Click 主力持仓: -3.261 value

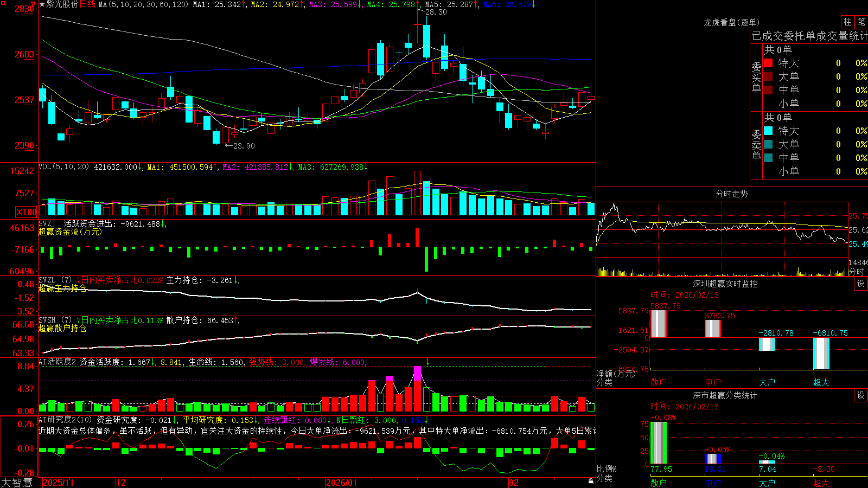pos(200,280)
